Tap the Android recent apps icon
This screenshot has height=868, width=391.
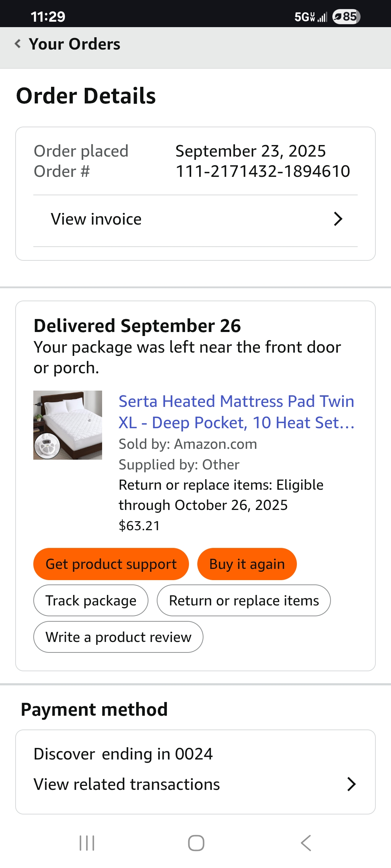(x=87, y=843)
